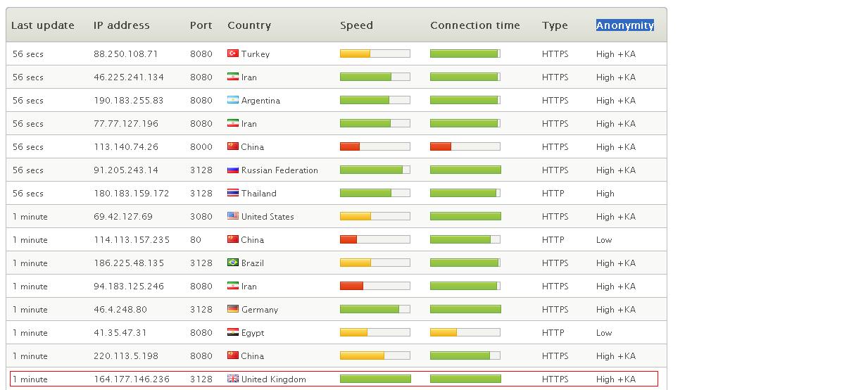This screenshot has height=390, width=868.
Task: Click HTTP type in Egypt row
Action: click(x=553, y=333)
